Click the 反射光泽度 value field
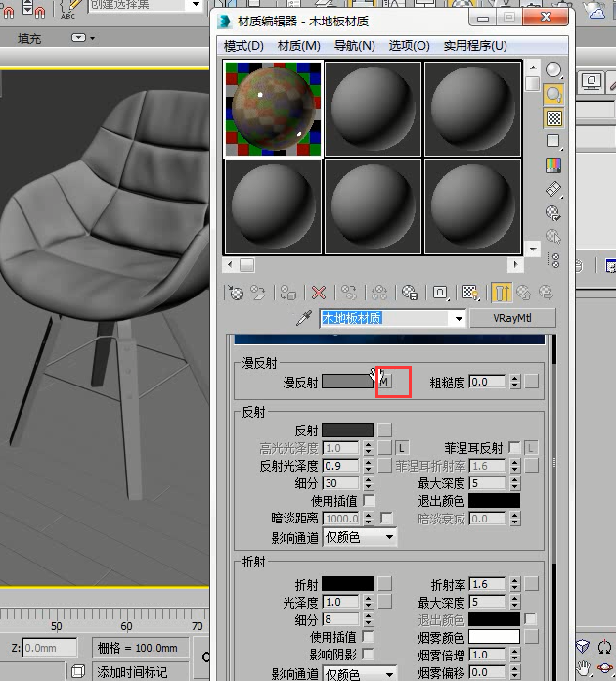 click(x=341, y=466)
